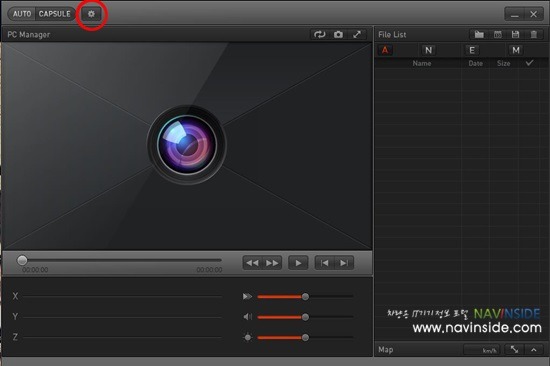Screen dimensions: 550x366
Task: Minimize the PC Manager window
Action: pyautogui.click(x=515, y=14)
